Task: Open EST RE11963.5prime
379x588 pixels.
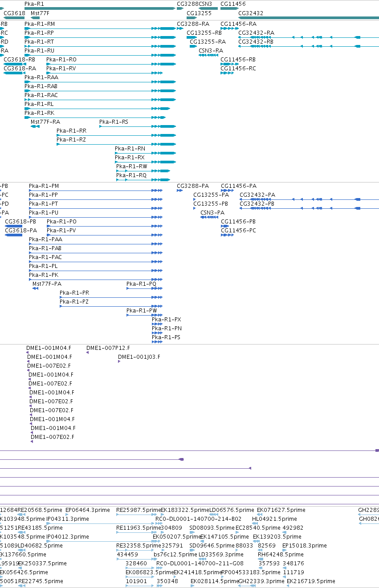Action: pos(139,528)
